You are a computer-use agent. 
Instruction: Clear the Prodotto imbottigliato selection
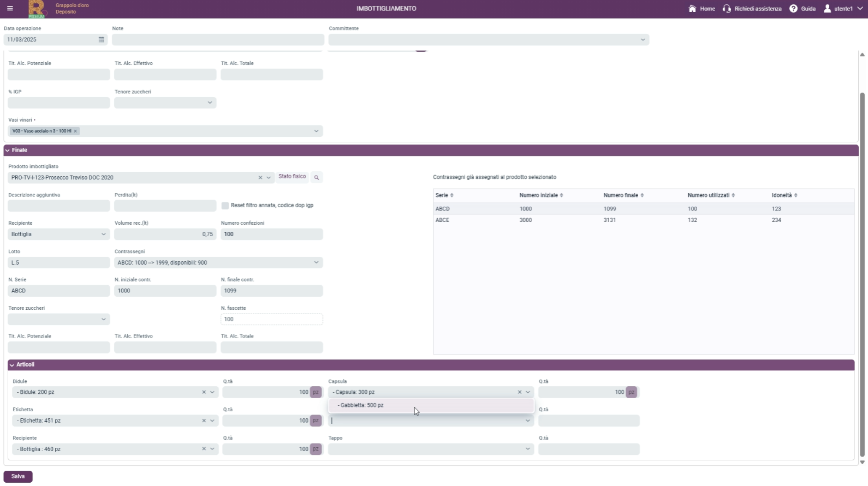point(260,178)
